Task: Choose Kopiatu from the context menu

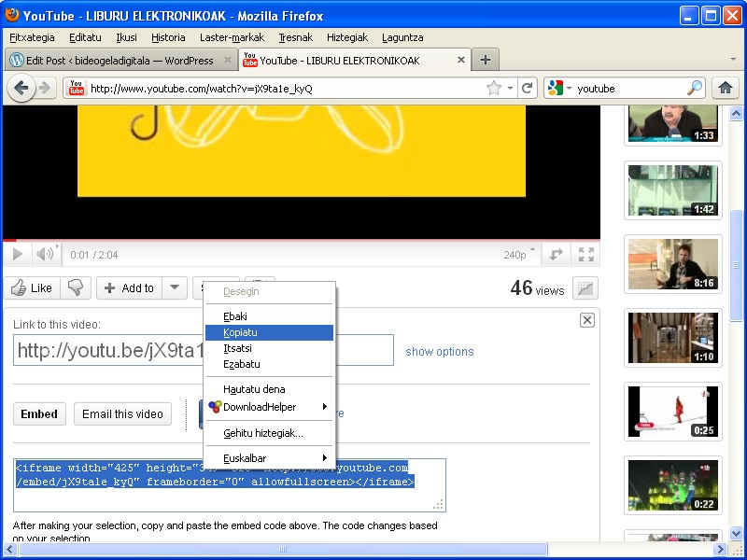Action: pos(269,332)
